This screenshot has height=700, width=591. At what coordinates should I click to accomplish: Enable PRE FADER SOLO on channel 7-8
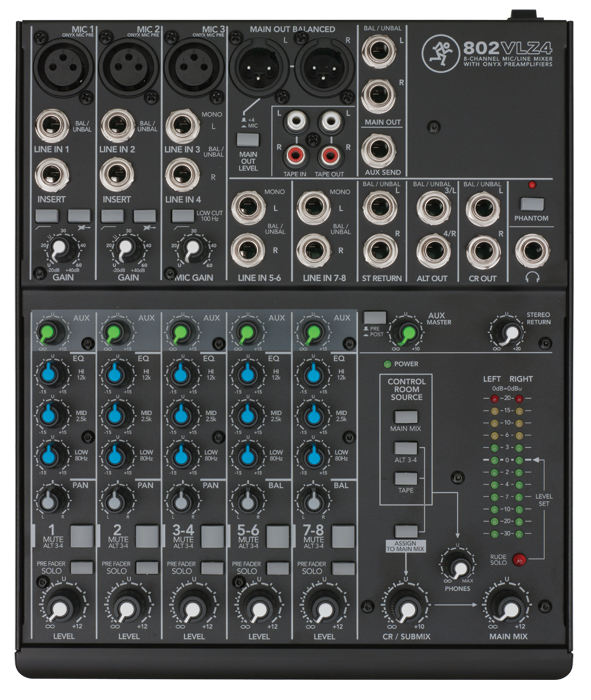pos(343,568)
